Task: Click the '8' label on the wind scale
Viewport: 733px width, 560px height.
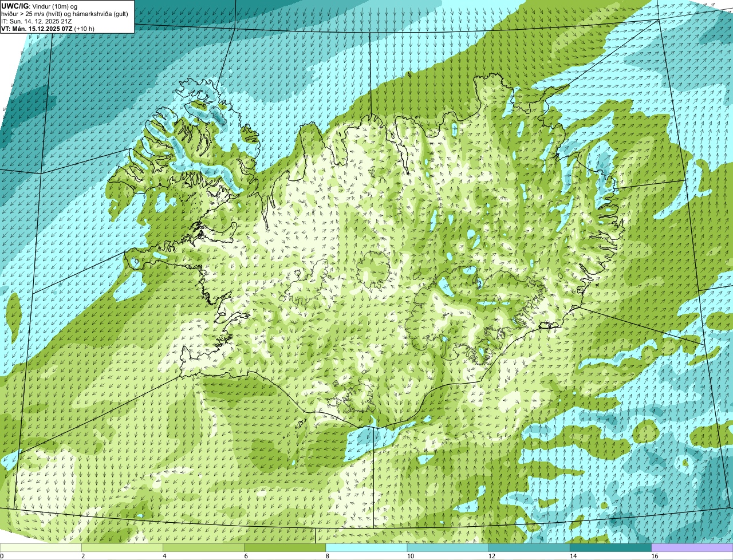Action: point(327,556)
